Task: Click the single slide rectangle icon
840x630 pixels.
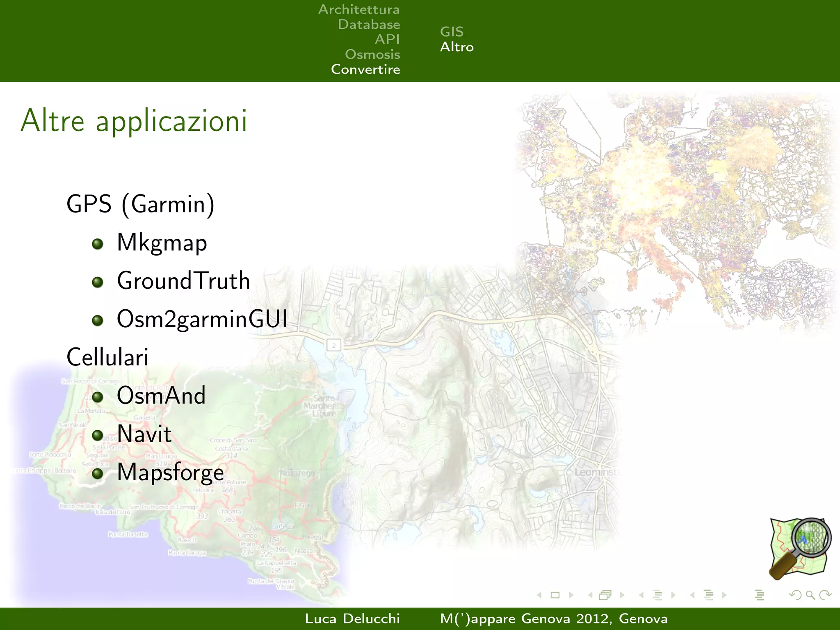Action: (555, 595)
